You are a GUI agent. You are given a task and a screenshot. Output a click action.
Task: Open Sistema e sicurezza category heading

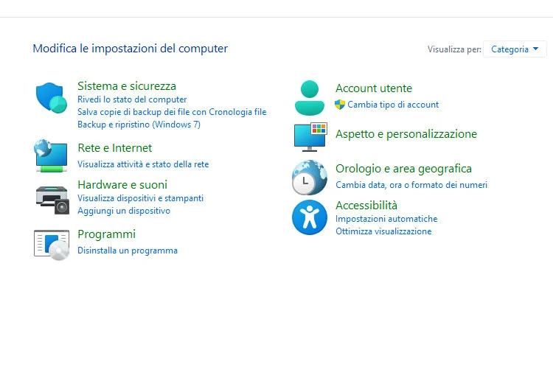(x=127, y=86)
